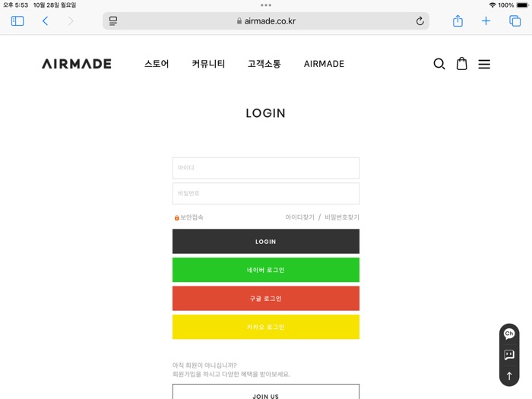Image resolution: width=532 pixels, height=399 pixels.
Task: Open the AIRMADE menu item
Action: (324, 64)
